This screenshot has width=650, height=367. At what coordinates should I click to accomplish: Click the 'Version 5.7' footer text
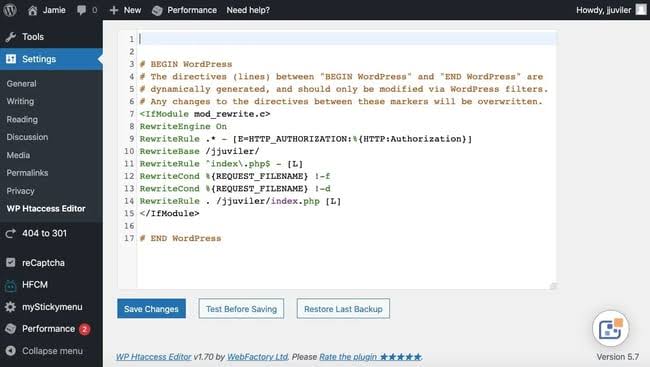tap(618, 357)
